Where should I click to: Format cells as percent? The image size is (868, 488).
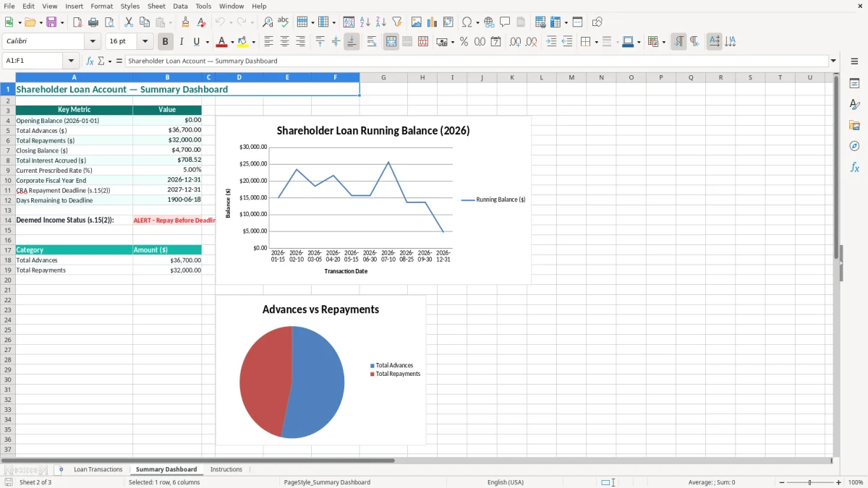(x=464, y=42)
